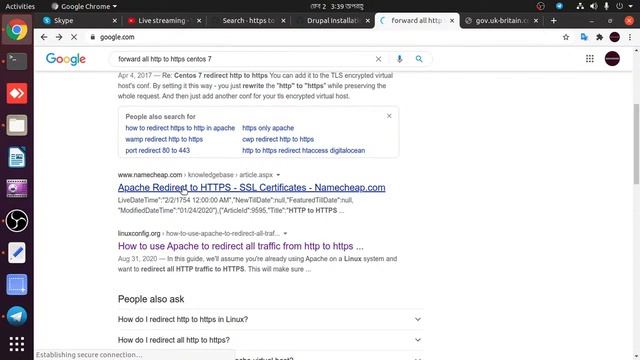The height and width of the screenshot is (360, 640).
Task: Close the Drupal Installation tab
Action: [x=367, y=20]
